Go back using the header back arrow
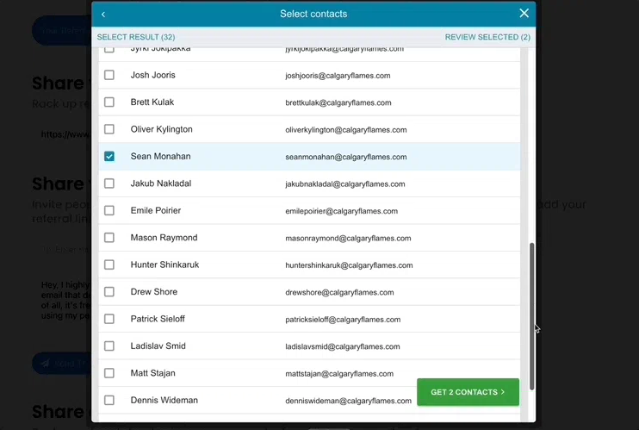 (x=103, y=14)
